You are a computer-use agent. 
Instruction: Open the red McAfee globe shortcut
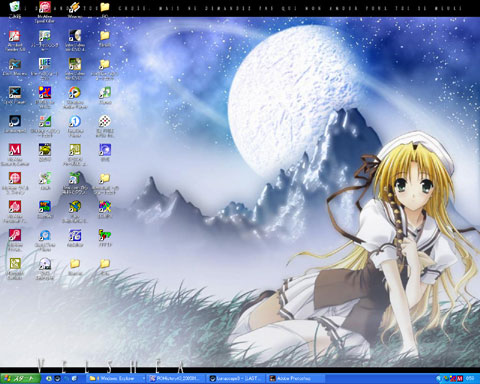[x=15, y=178]
